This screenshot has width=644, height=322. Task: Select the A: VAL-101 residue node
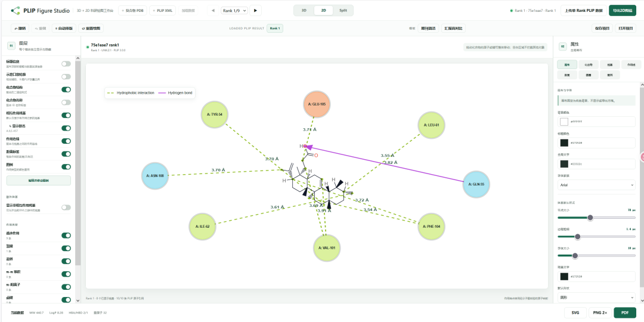tap(327, 248)
